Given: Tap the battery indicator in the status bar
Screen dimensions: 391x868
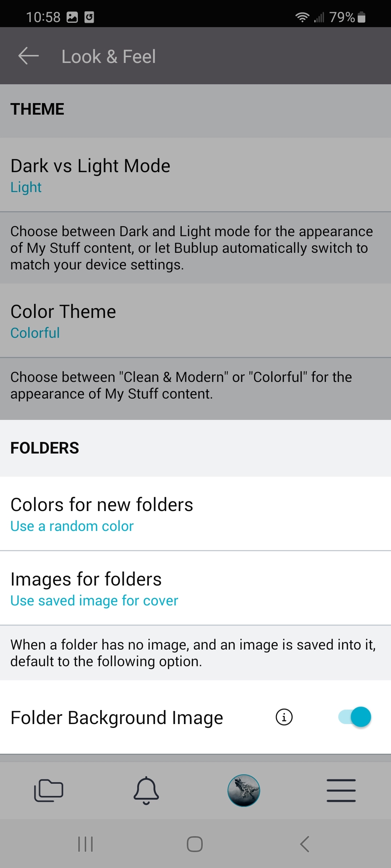Looking at the screenshot, I should (361, 16).
